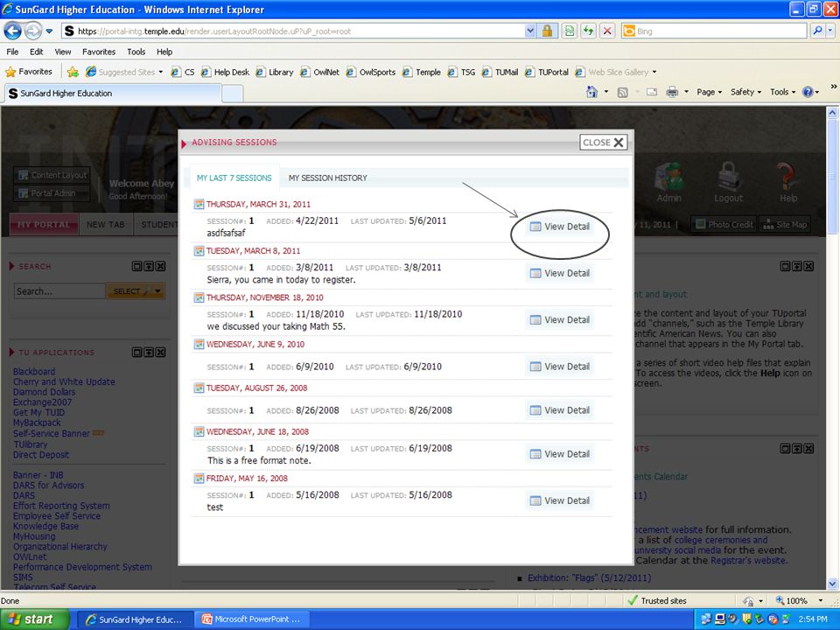Click the portal Search text field
This screenshot has height=630, width=840.
coord(59,291)
